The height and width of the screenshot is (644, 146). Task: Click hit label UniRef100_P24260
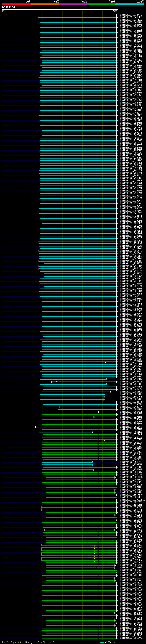(131, 371)
